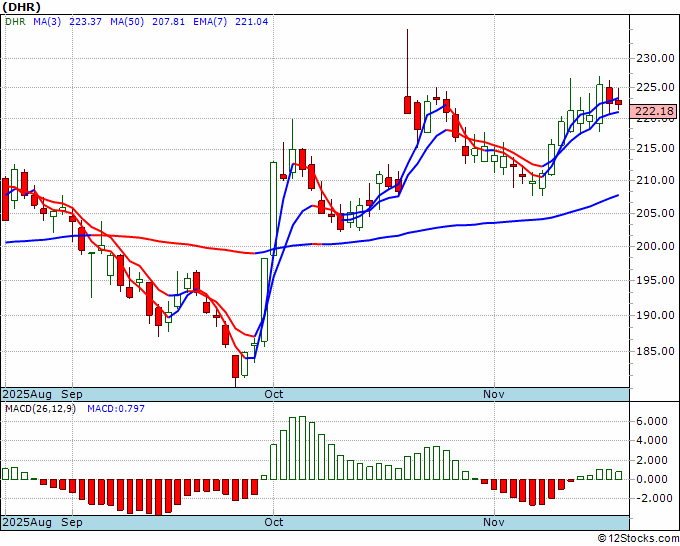Viewport: 680px width, 546px height.
Task: Click the 200.00 price axis label
Action: tap(655, 246)
